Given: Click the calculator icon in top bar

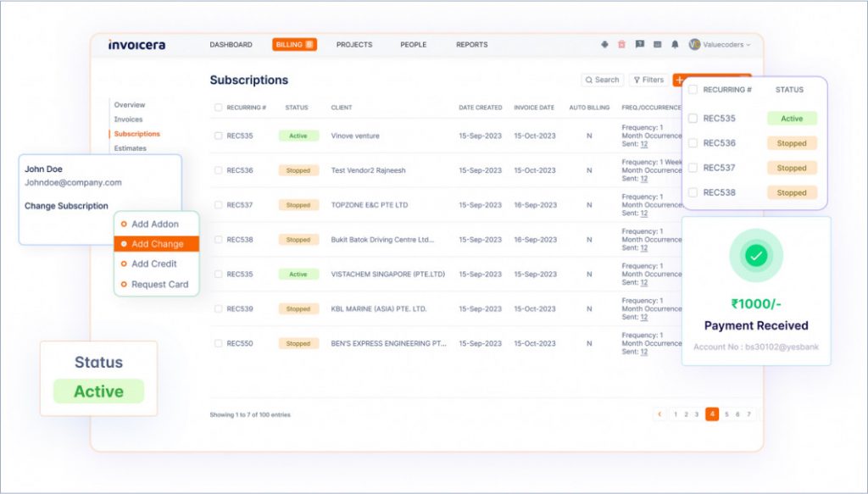Looking at the screenshot, I should click(658, 44).
